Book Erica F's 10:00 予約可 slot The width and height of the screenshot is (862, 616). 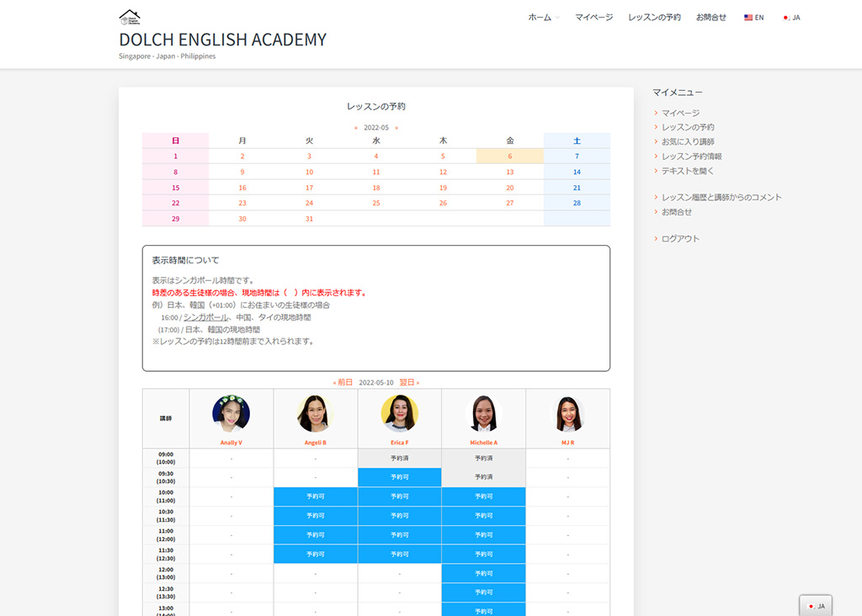400,497
